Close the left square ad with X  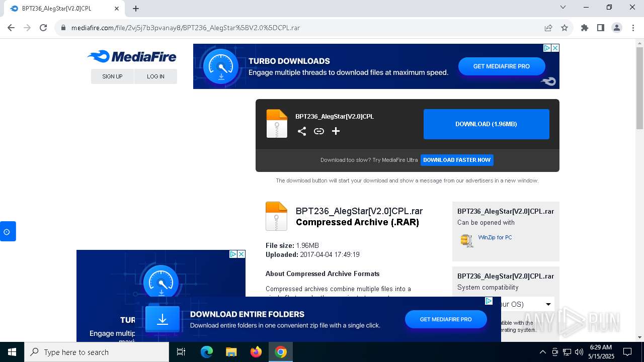pos(241,254)
